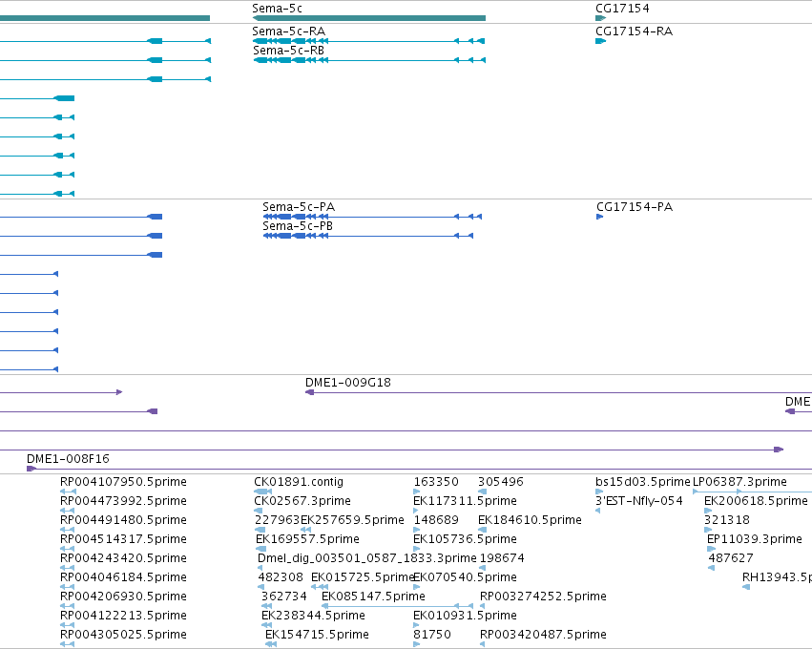Select the DME1-009G18 clone feature line

coord(558,392)
